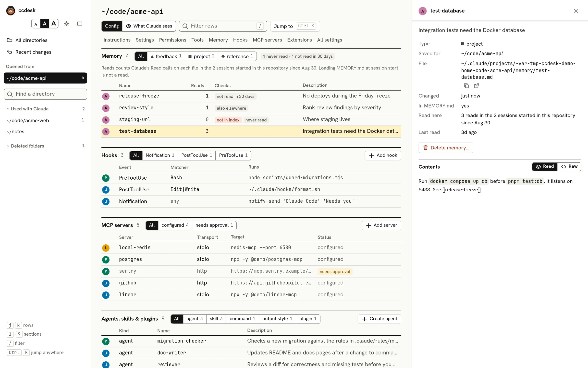Filter hooks by PostToolUse
This screenshot has height=368, width=588.
coord(196,155)
